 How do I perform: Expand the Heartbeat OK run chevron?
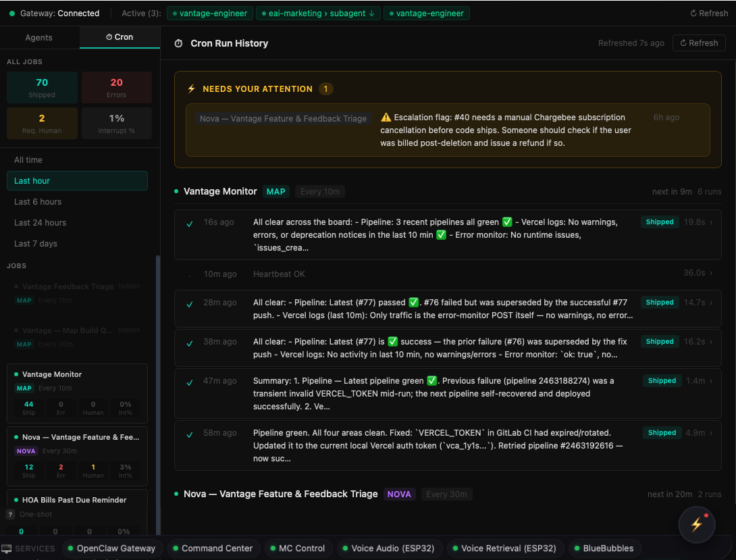(x=711, y=273)
